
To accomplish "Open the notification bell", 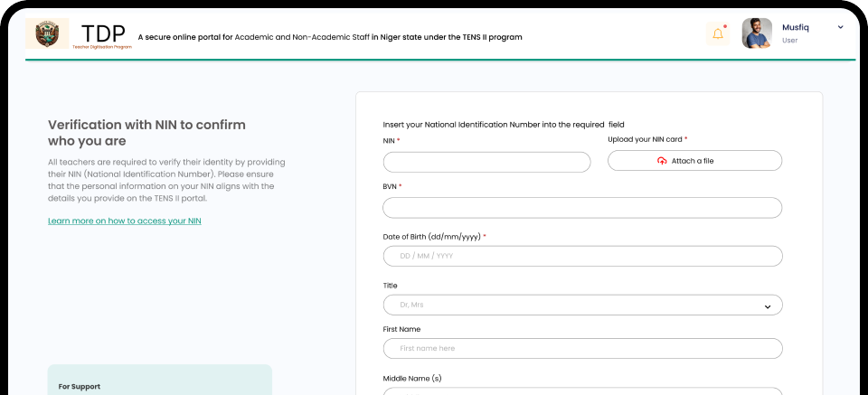I will coord(718,33).
